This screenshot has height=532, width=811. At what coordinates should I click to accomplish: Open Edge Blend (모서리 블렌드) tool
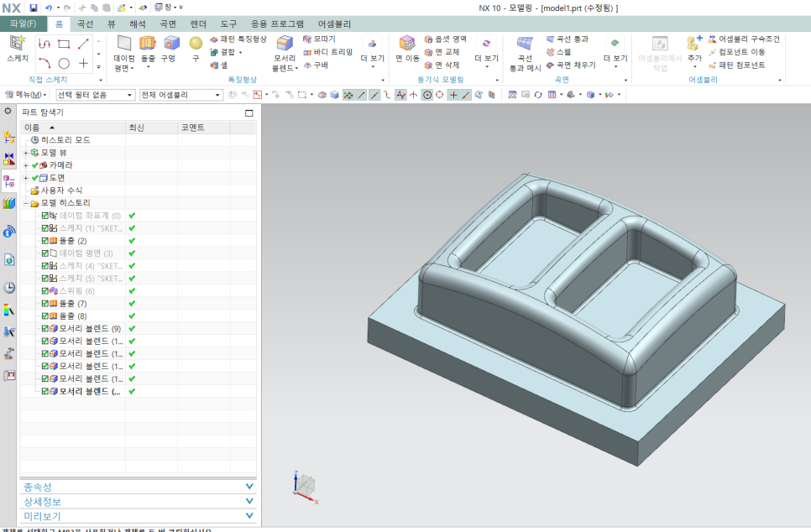click(x=285, y=53)
